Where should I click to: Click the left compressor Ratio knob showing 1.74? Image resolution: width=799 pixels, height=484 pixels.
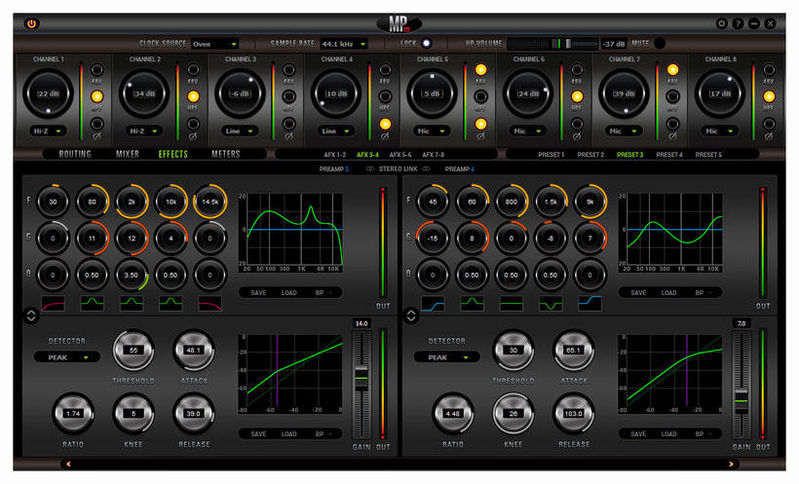coord(73,413)
